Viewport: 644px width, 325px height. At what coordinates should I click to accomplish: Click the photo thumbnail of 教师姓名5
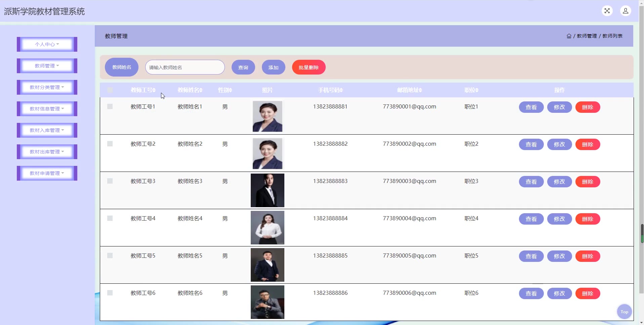coord(267,265)
